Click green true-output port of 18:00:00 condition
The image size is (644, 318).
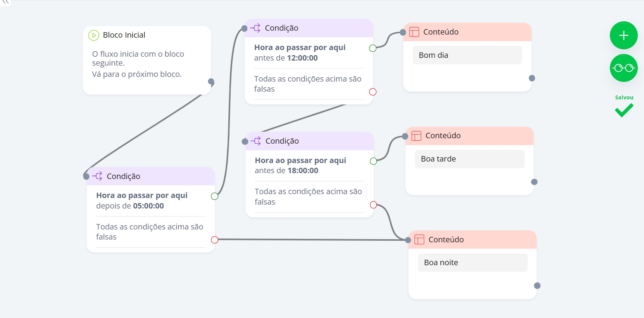[x=373, y=161]
